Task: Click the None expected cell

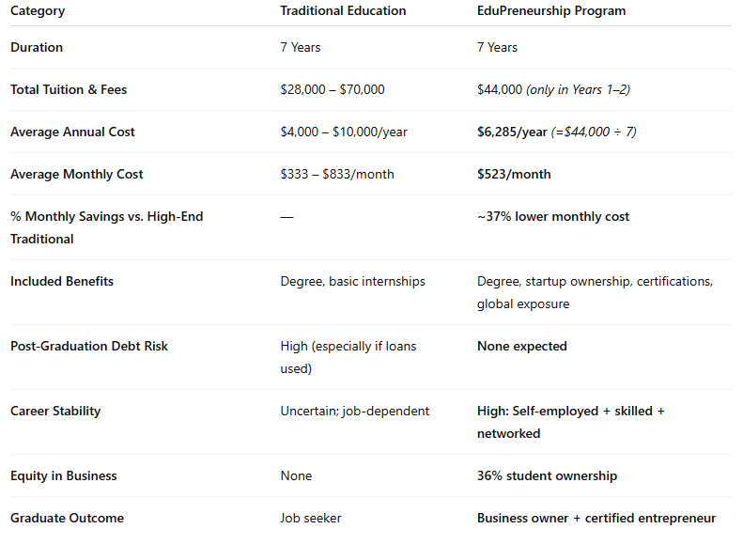Action: coord(521,346)
